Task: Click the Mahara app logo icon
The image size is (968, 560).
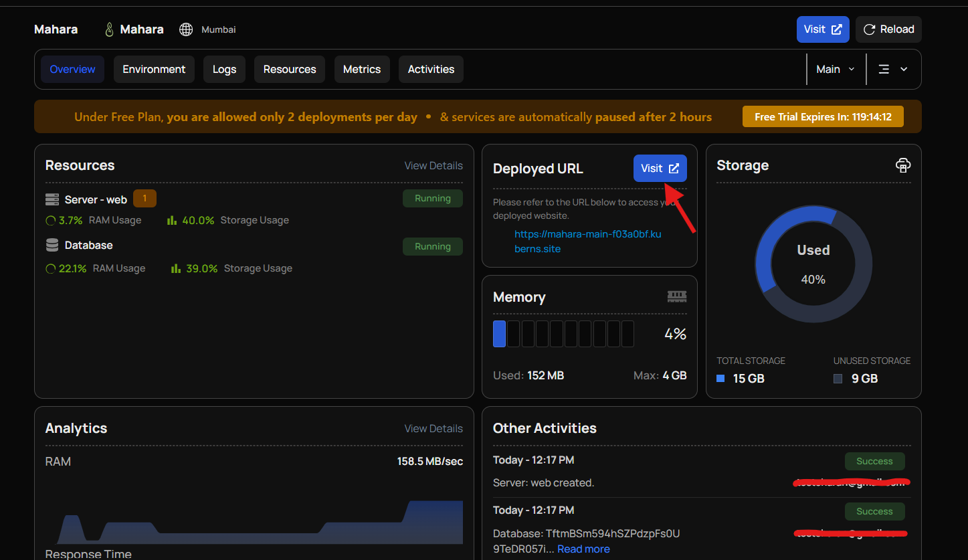Action: [109, 29]
